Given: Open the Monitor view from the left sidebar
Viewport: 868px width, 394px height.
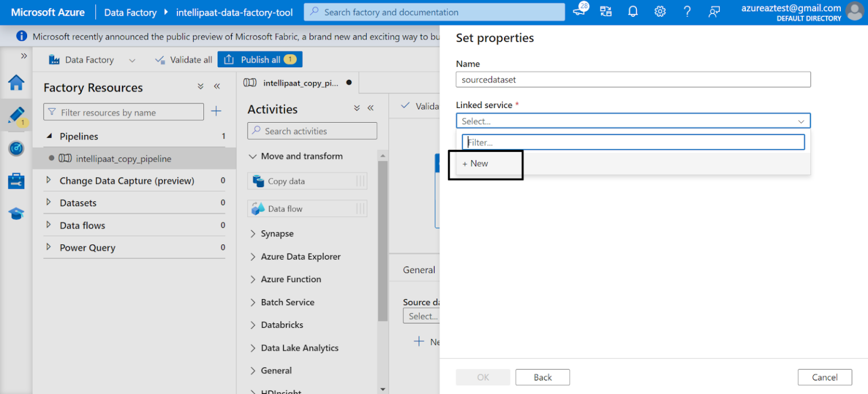Looking at the screenshot, I should [16, 149].
